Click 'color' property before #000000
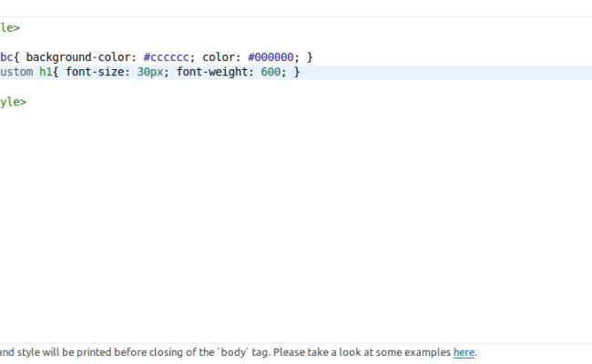Viewport: 592px width, 364px height. pos(219,57)
